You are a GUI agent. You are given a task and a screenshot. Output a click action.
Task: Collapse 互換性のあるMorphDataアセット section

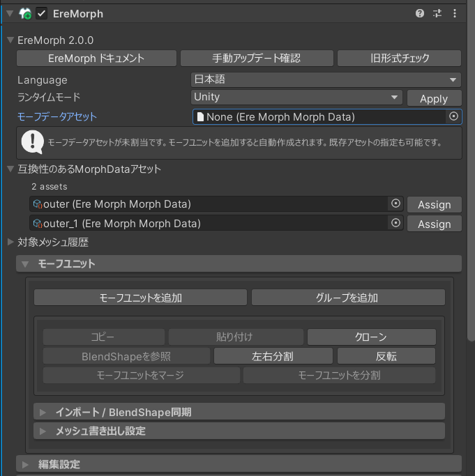tap(10, 169)
